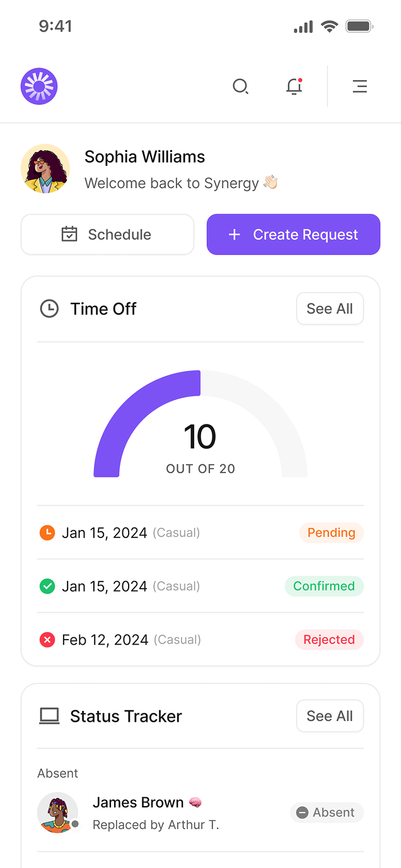Viewport: 401px width, 868px height.
Task: Tap the Pending status badge
Action: coord(331,532)
